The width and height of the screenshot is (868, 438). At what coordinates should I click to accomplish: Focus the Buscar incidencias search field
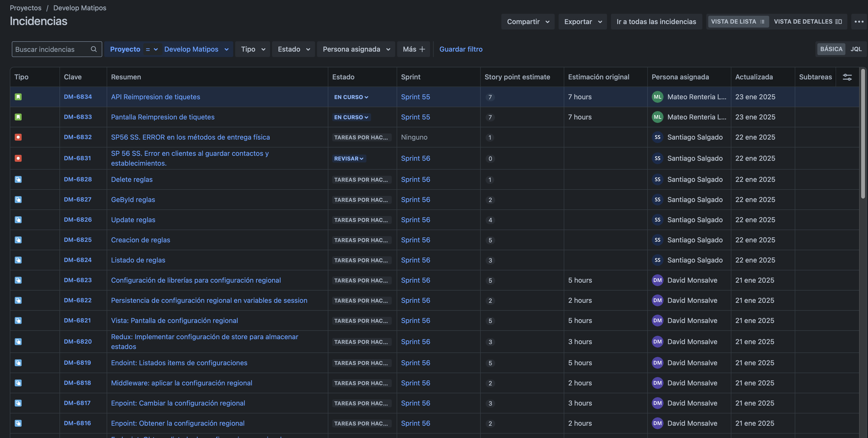(57, 49)
